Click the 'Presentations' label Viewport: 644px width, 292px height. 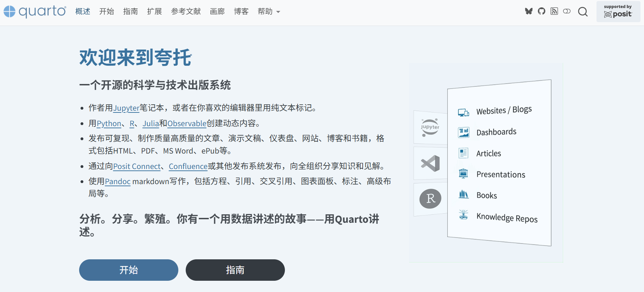[x=501, y=174]
